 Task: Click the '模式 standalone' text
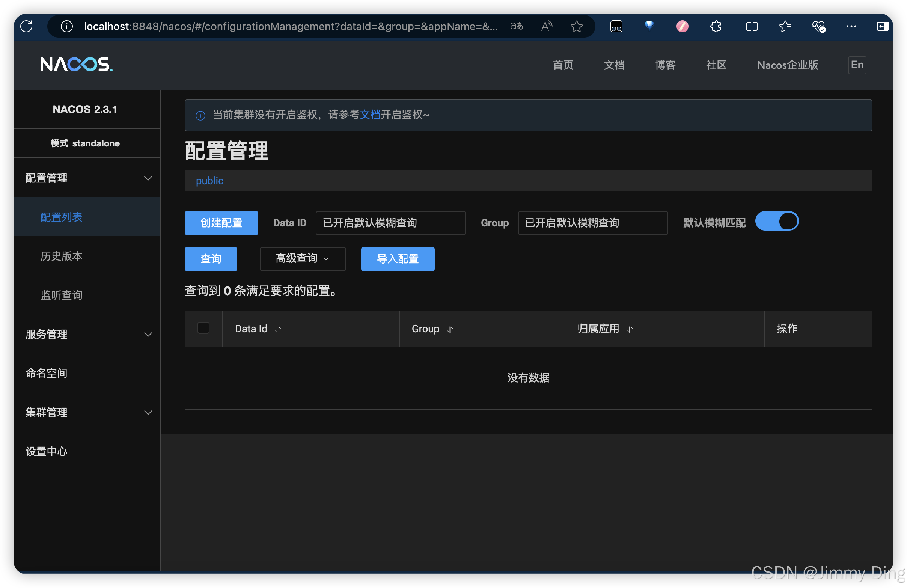pos(85,143)
